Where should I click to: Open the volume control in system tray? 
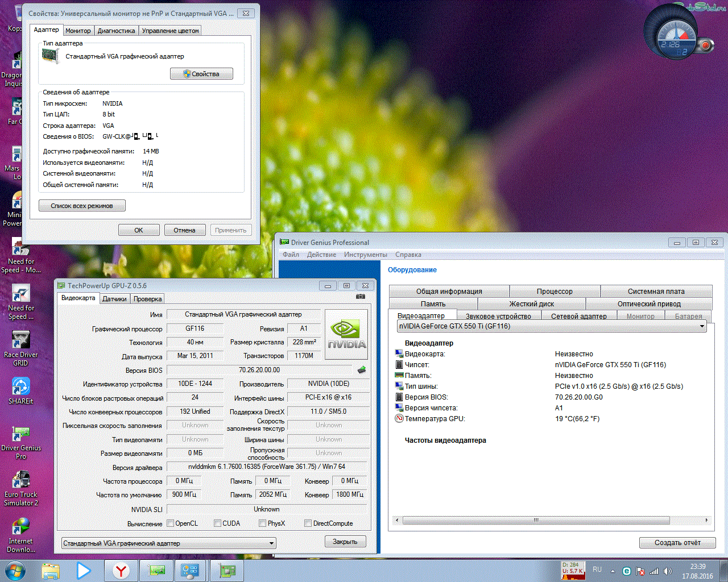click(x=668, y=571)
